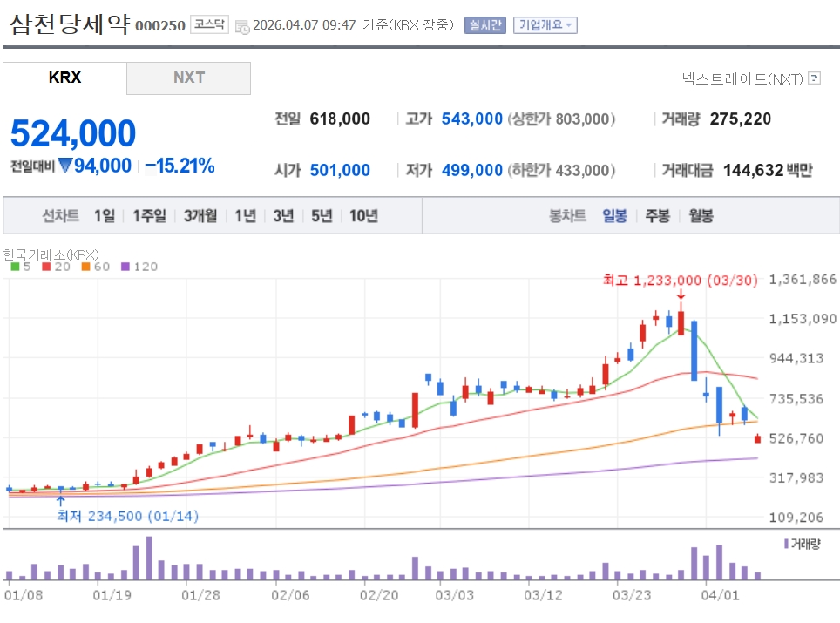Click the green 5-day moving average swatch

pos(14,267)
